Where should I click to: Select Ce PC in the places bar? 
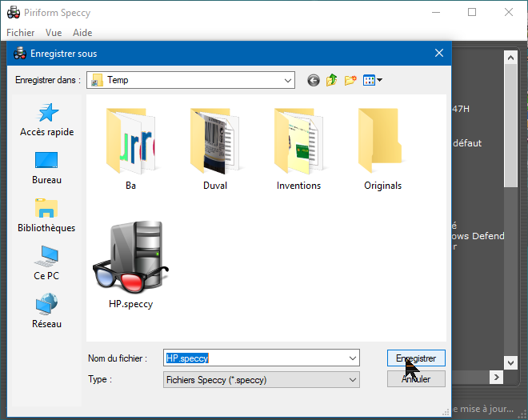[47, 264]
